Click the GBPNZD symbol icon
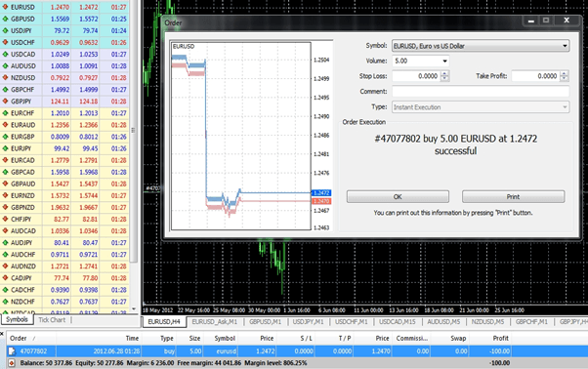588x369 pixels. point(5,207)
